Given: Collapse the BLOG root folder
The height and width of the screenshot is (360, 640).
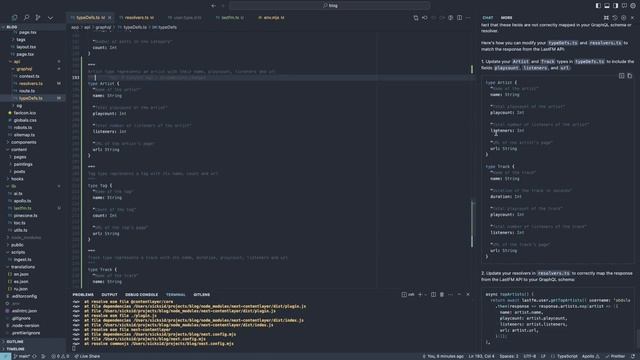Looking at the screenshot, I should (33, 27).
